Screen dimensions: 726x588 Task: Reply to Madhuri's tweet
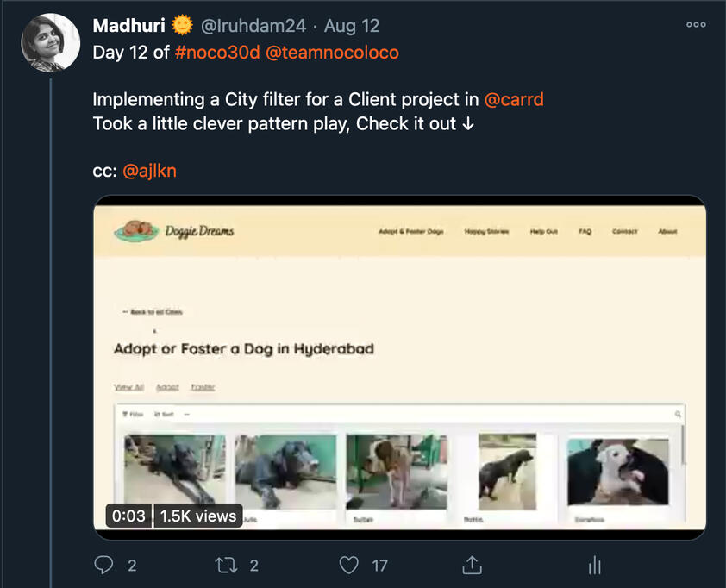pos(103,566)
